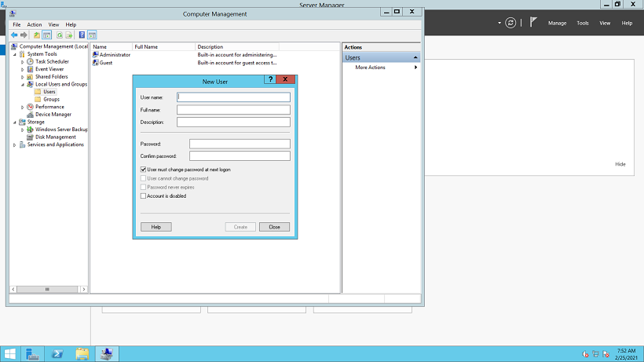644x362 pixels.
Task: Collapse the Users section in Actions pane
Action: tap(415, 58)
